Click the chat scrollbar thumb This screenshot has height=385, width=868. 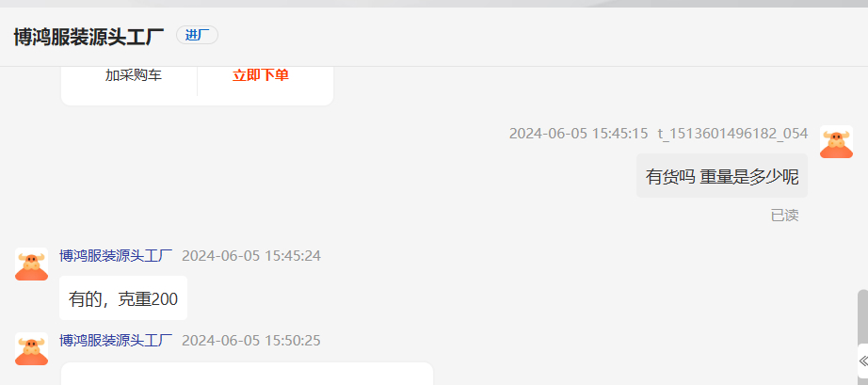pyautogui.click(x=862, y=316)
